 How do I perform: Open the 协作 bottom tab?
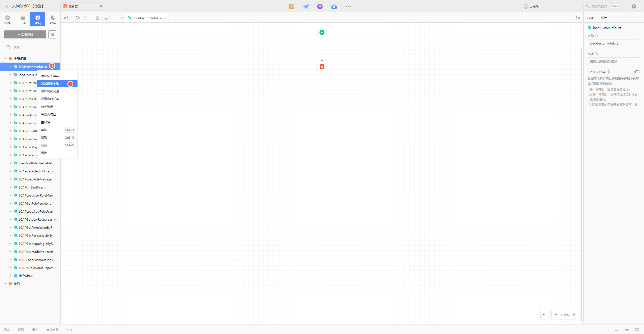pos(69,330)
